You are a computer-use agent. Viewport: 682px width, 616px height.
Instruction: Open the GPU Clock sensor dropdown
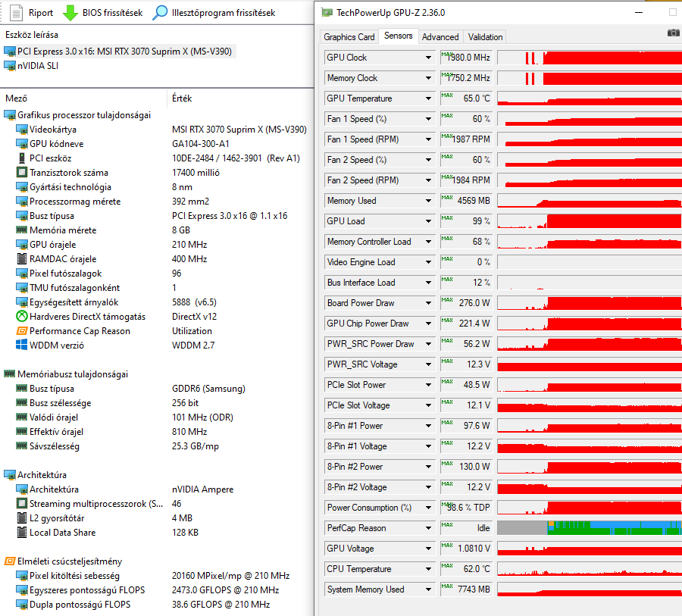428,58
